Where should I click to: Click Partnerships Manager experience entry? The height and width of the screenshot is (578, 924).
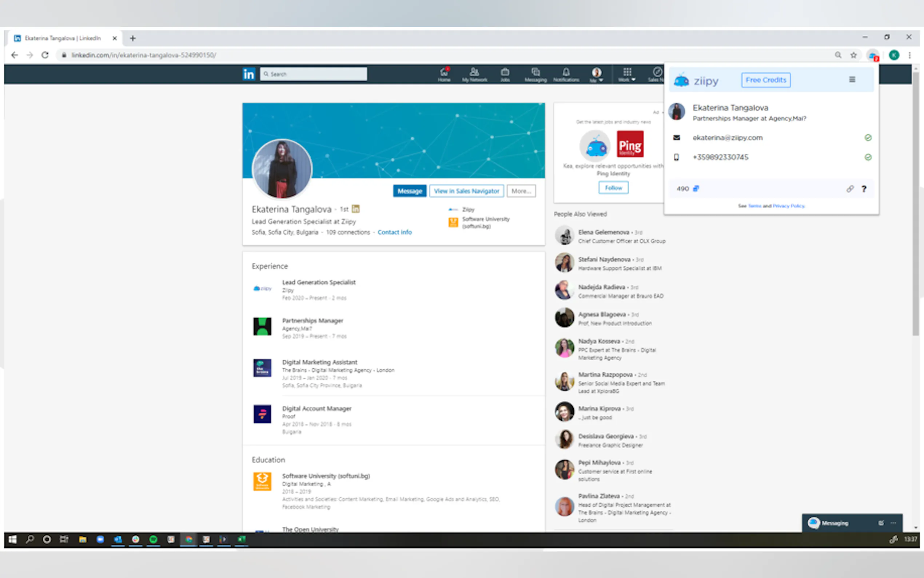[x=312, y=320]
